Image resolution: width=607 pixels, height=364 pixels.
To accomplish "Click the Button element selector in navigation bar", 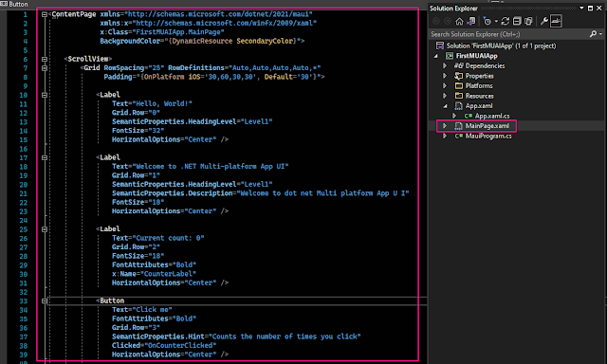I will (15, 4).
